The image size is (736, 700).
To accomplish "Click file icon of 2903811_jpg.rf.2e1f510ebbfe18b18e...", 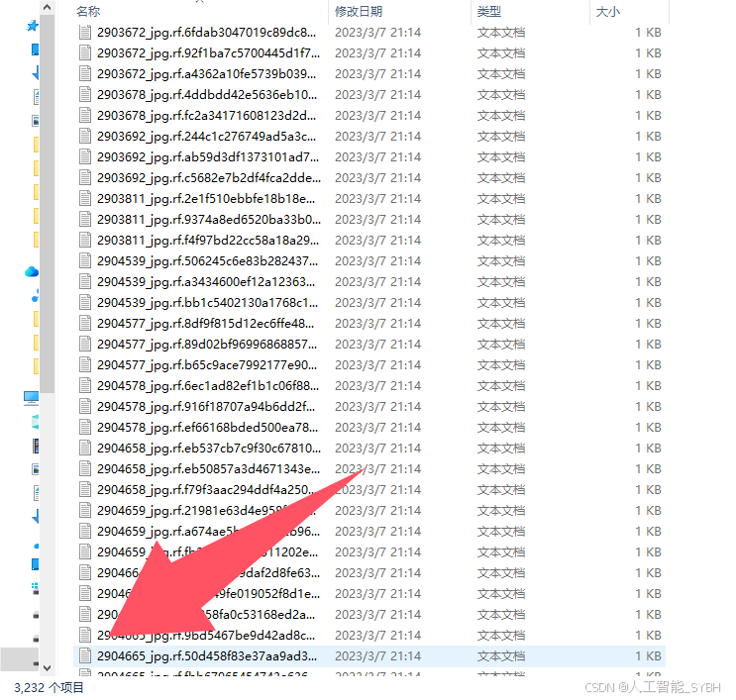I will coord(85,198).
